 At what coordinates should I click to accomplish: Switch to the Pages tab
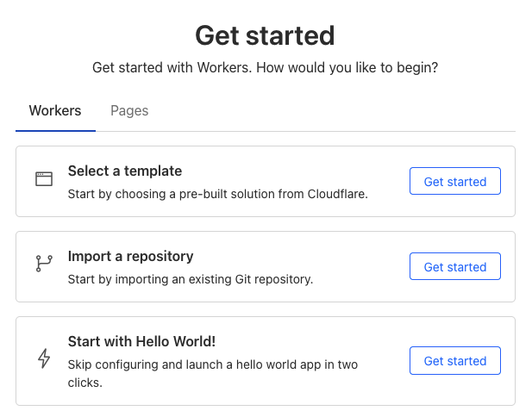click(129, 111)
